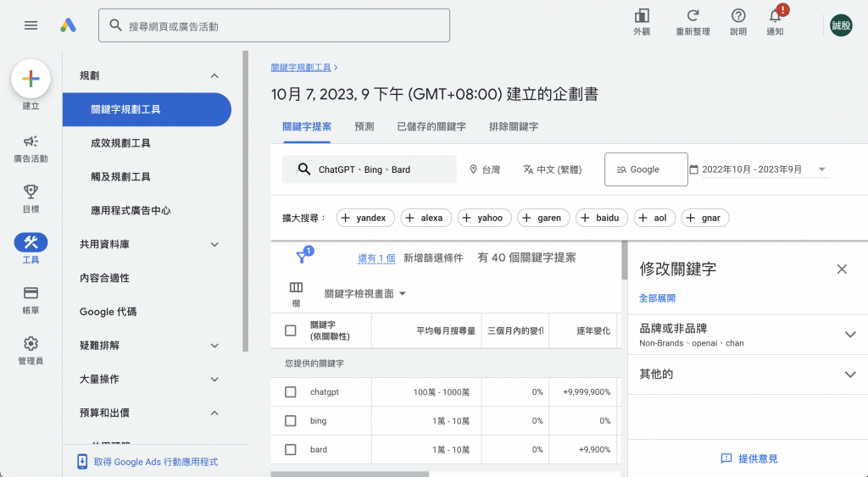Collapse the 規劃 section
Image resolution: width=868 pixels, height=477 pixels.
[x=214, y=75]
